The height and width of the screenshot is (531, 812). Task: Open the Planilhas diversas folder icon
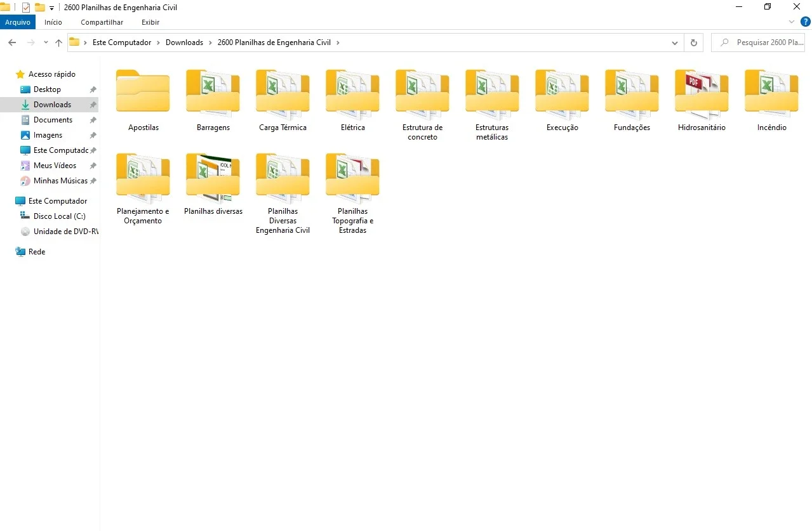point(213,177)
